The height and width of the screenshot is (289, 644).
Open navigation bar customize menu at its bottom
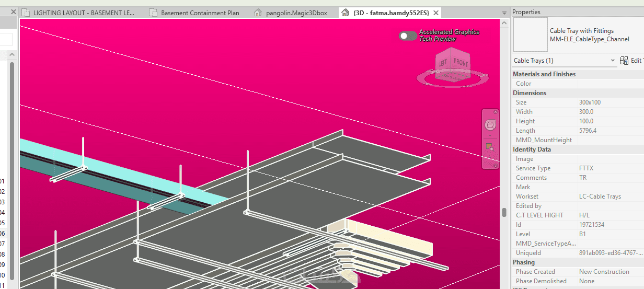point(496,165)
